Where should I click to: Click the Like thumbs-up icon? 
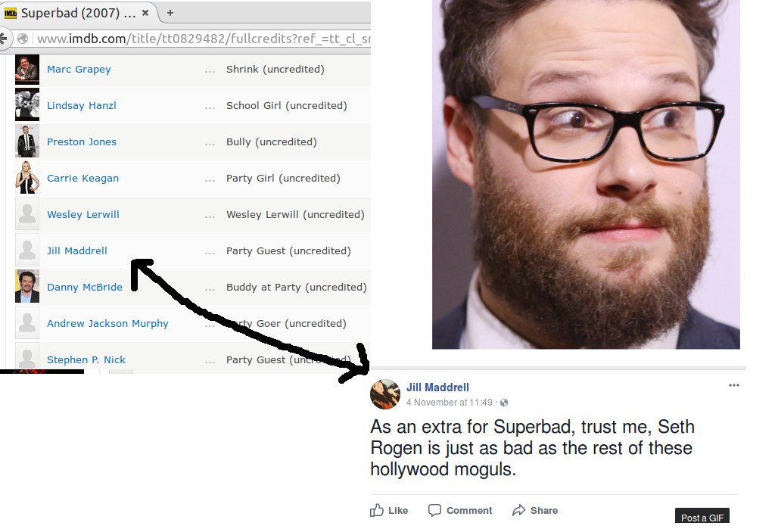coord(377,510)
